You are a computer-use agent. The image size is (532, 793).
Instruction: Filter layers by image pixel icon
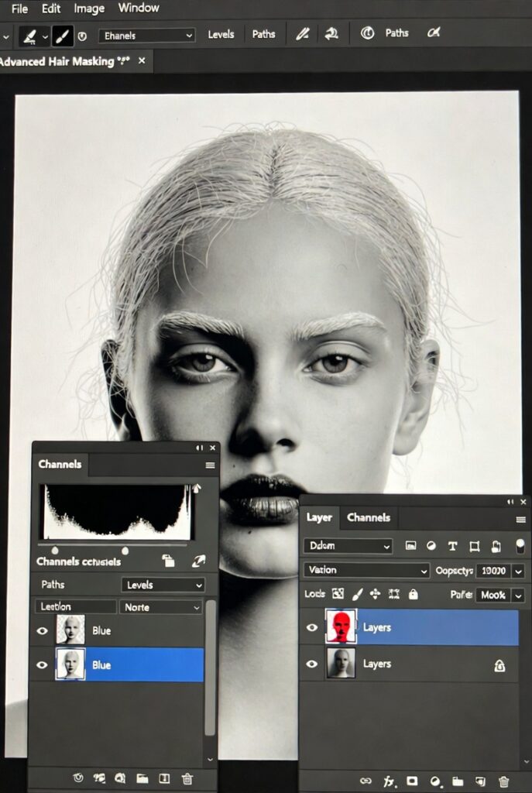(x=410, y=546)
